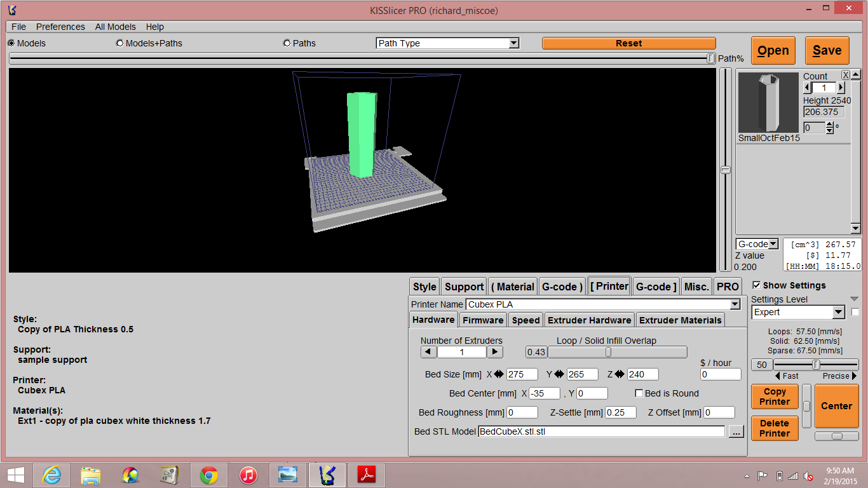Select the Models view radio button
868x488 pixels.
11,43
